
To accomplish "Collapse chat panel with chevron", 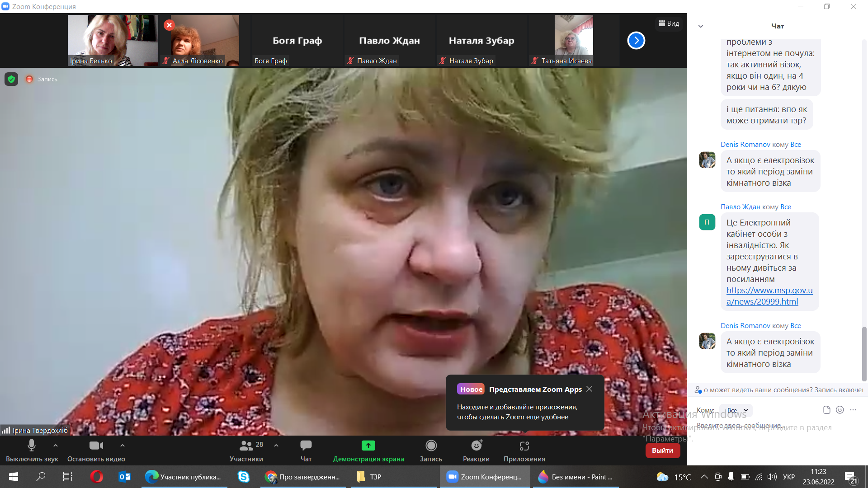I will click(701, 26).
